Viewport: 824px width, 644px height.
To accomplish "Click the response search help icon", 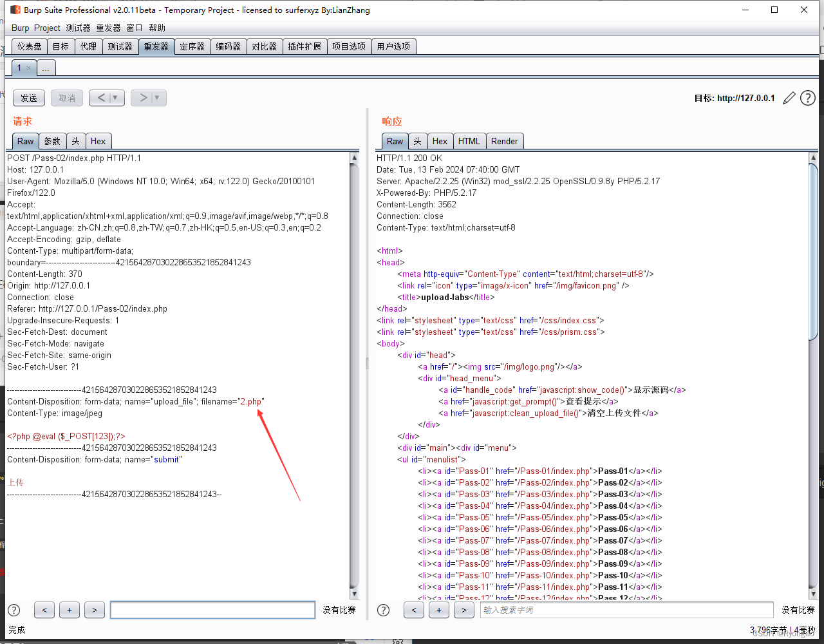I will click(383, 610).
